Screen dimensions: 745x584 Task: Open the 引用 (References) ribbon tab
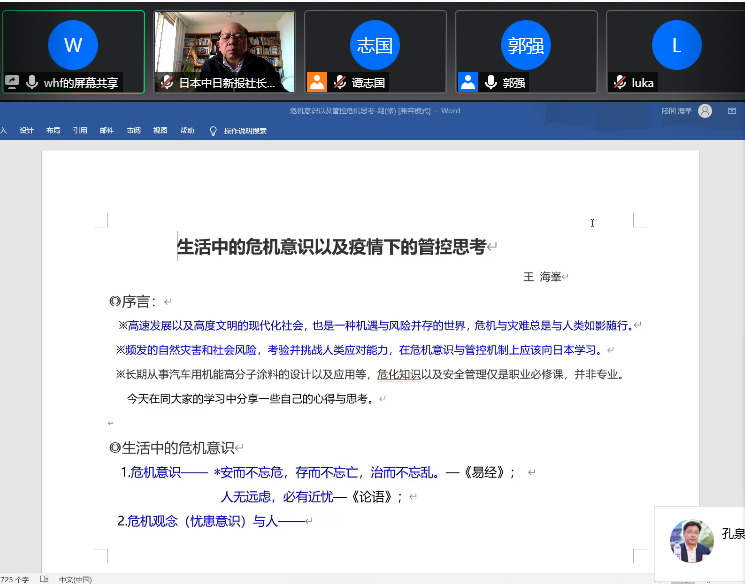pos(80,130)
